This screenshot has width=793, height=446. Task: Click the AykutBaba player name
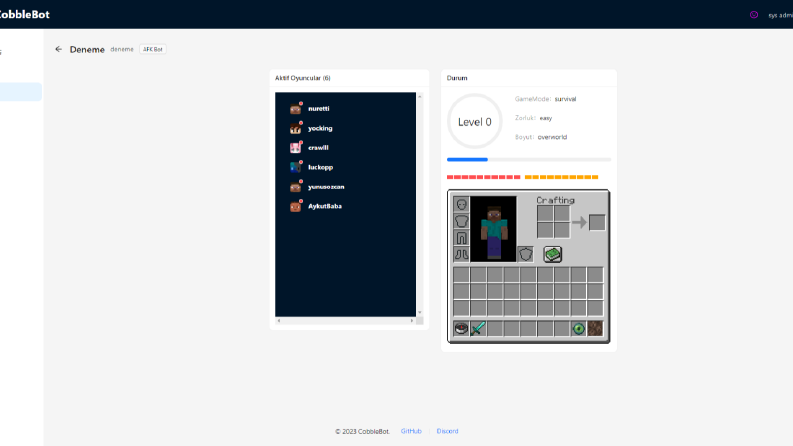pos(325,206)
